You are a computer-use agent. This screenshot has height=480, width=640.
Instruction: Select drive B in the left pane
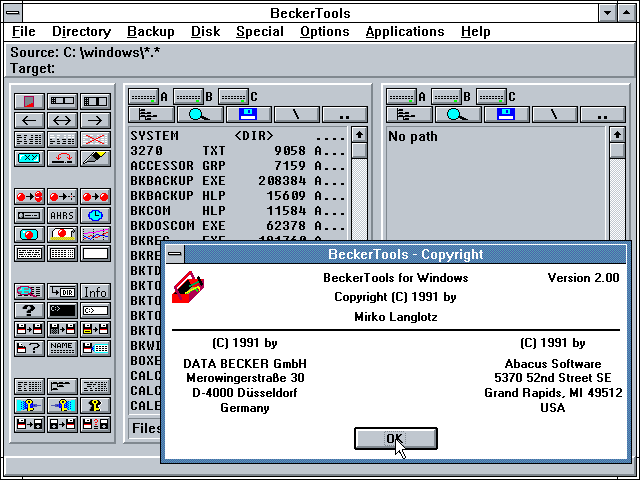[x=188, y=97]
